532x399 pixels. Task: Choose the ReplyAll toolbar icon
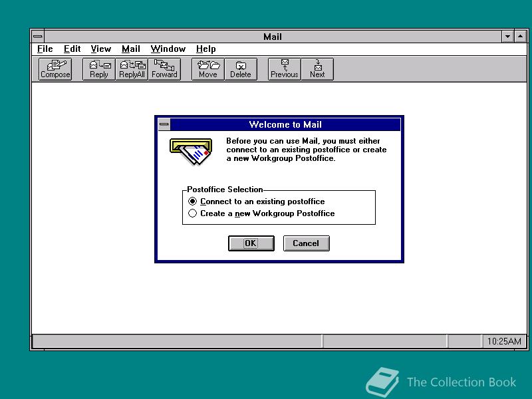pyautogui.click(x=132, y=69)
